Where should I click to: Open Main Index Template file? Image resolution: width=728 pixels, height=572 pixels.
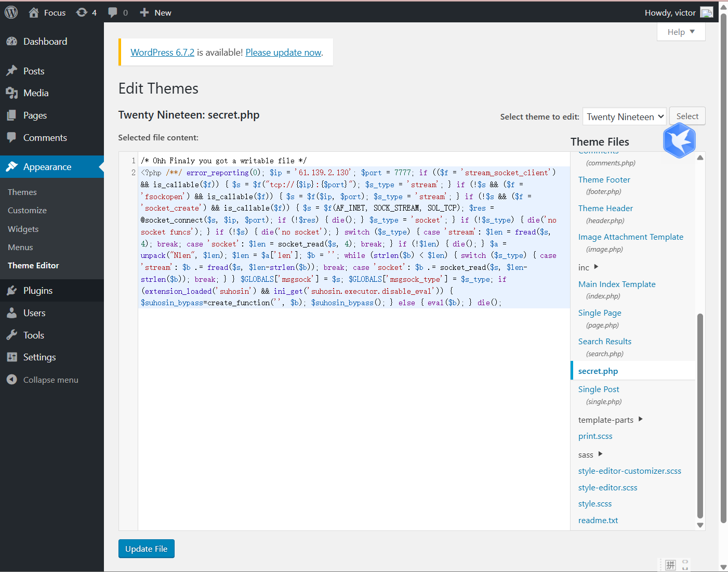(x=617, y=284)
